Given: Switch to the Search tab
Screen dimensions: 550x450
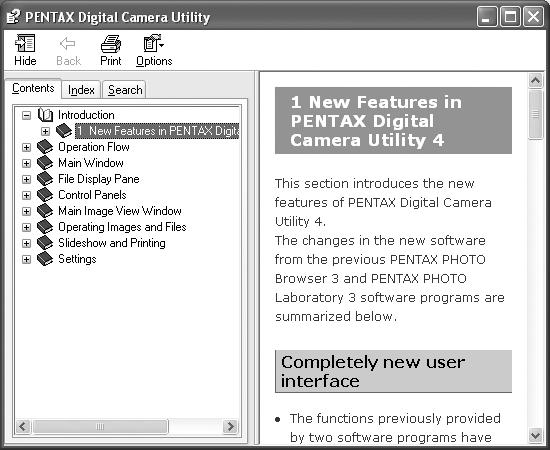Looking at the screenshot, I should [x=125, y=90].
